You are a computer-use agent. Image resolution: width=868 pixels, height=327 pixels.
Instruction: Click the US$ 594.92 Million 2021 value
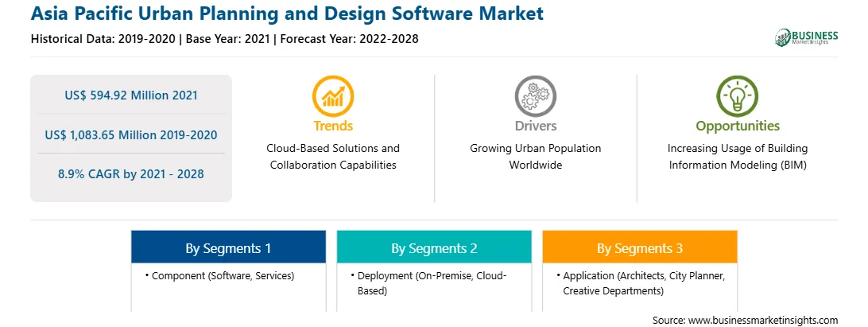pos(131,95)
